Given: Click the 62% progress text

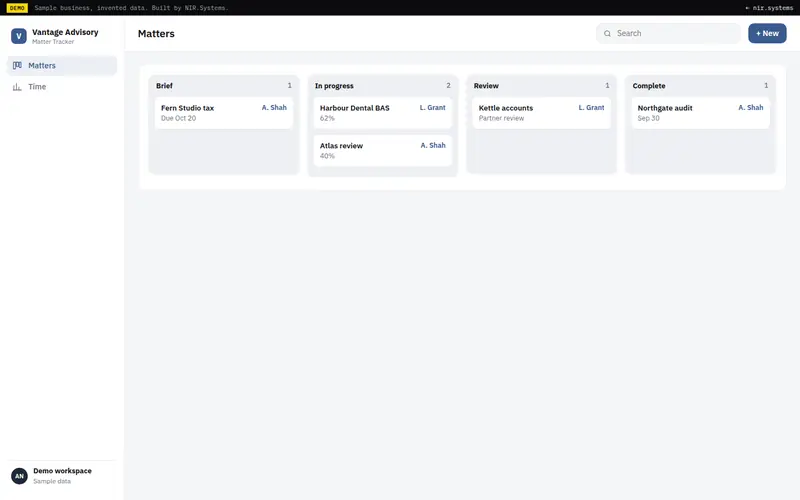Looking at the screenshot, I should (x=327, y=118).
